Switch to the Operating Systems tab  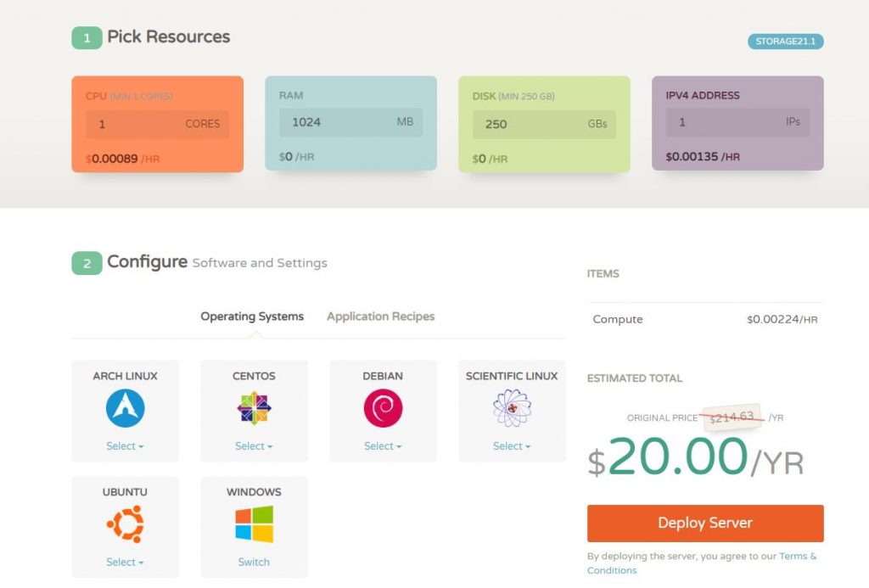252,316
